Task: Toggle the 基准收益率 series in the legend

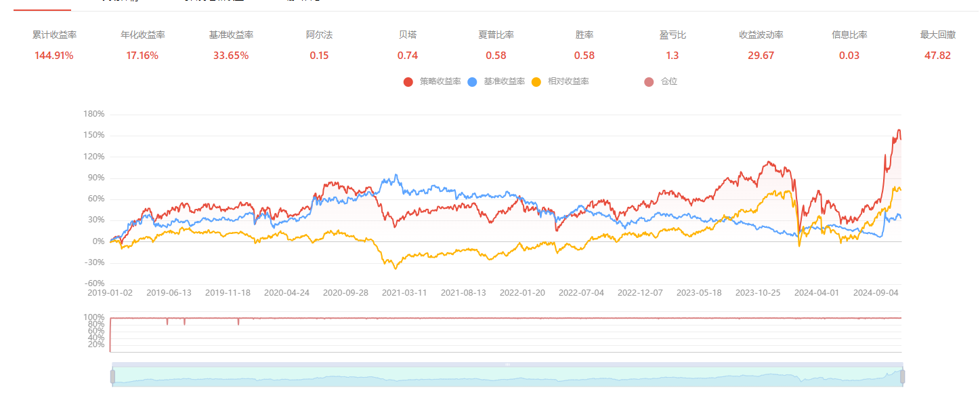Action: click(504, 81)
